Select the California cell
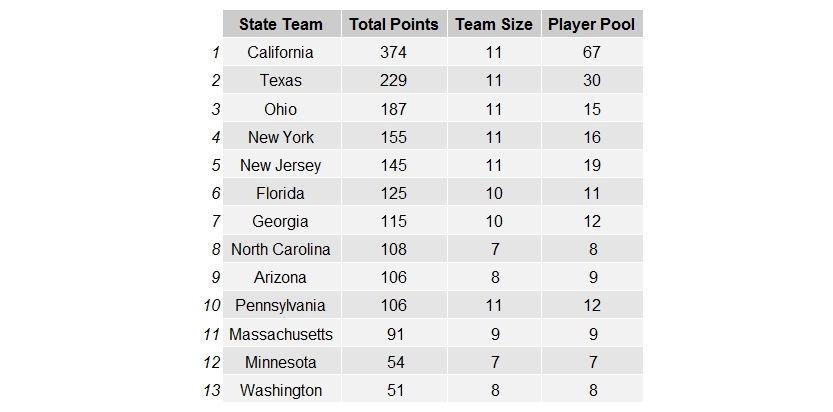The height and width of the screenshot is (412, 833). (x=281, y=52)
